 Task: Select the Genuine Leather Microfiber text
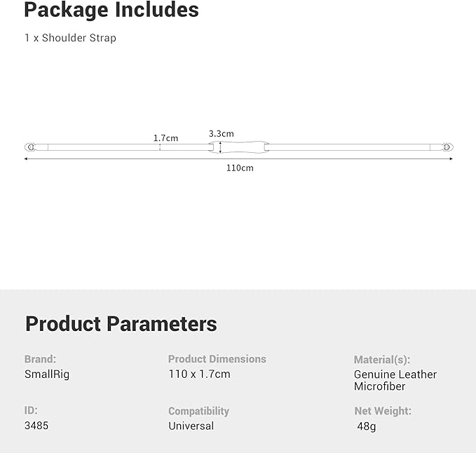click(x=395, y=380)
